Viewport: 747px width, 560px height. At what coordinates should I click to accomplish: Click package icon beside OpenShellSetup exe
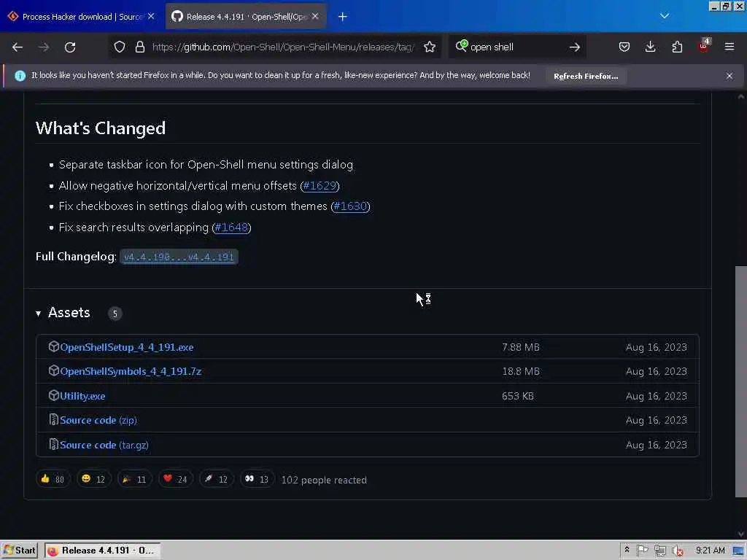(54, 346)
